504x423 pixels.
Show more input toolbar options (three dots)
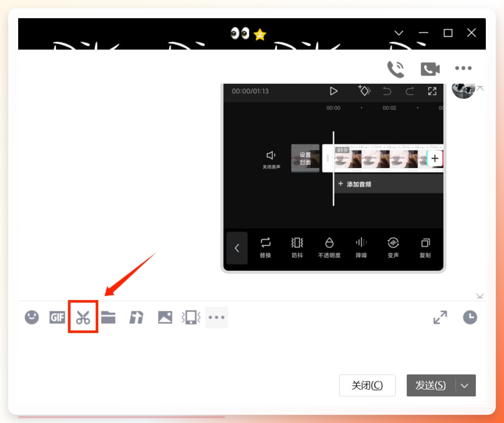point(217,317)
